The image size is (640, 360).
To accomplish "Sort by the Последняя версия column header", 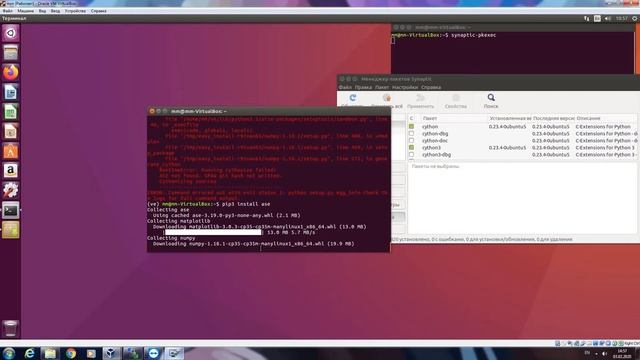I will coord(553,118).
